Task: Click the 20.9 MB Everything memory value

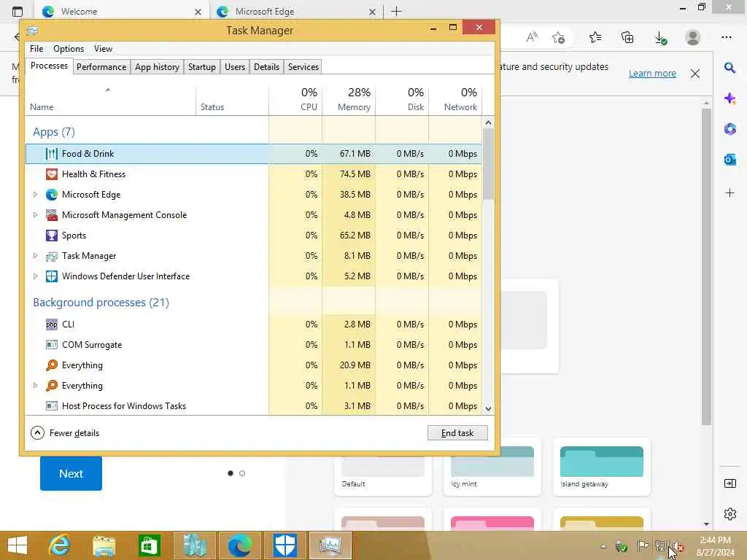Action: (355, 365)
